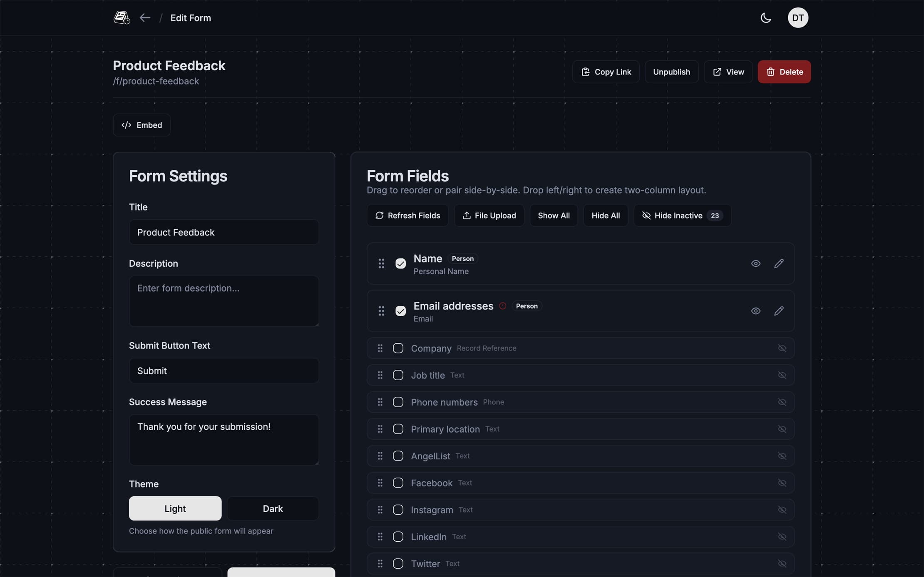Screen dimensions: 924x577
Task: Select the Light theme option
Action: click(x=175, y=508)
